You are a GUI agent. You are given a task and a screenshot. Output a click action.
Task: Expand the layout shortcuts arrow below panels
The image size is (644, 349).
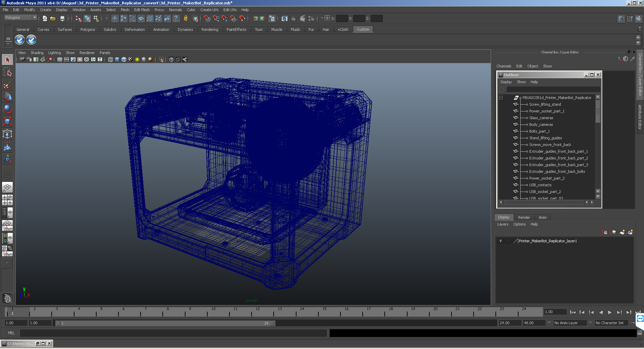(7, 263)
